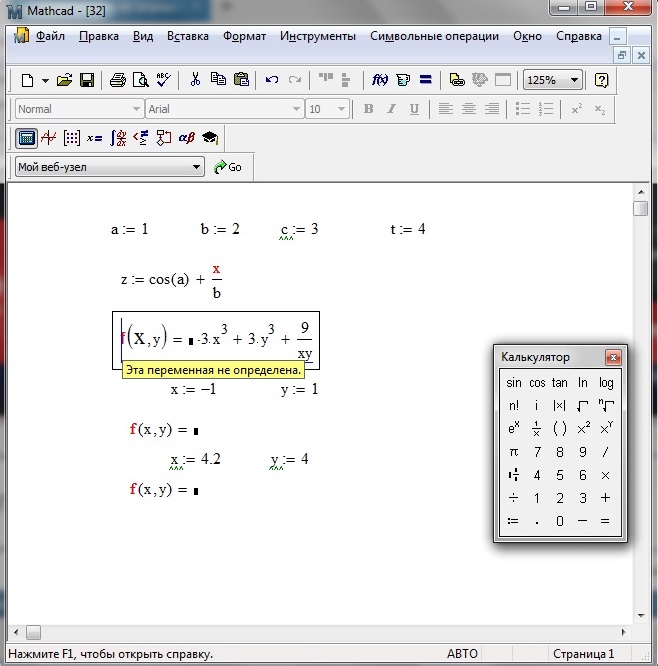Toggle bulleted list button
The width and height of the screenshot is (658, 666).
coord(523,109)
